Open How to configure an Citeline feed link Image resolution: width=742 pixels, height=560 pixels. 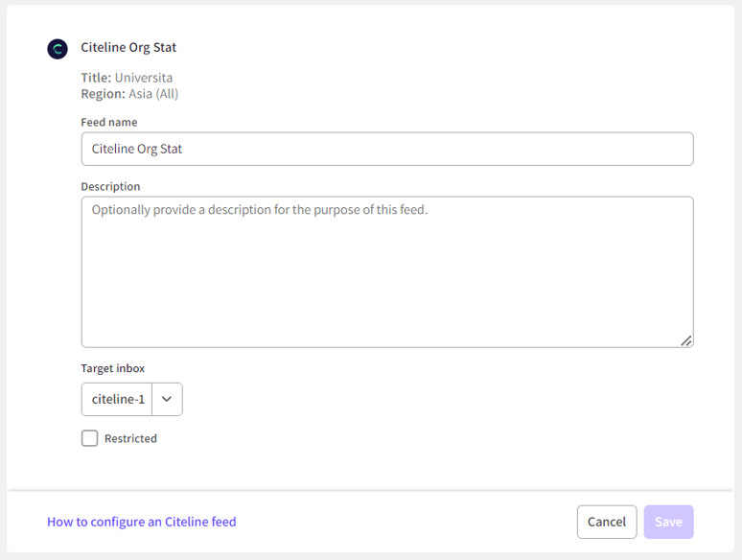142,522
